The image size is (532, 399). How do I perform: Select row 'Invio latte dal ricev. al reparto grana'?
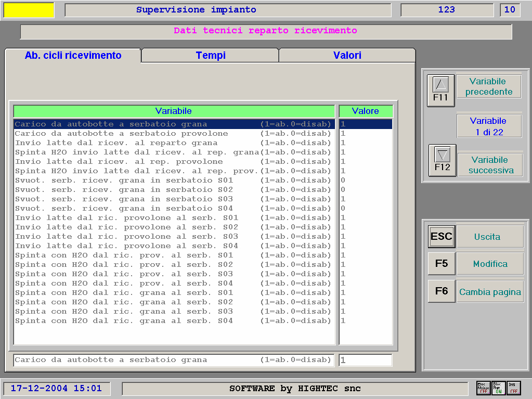point(174,143)
